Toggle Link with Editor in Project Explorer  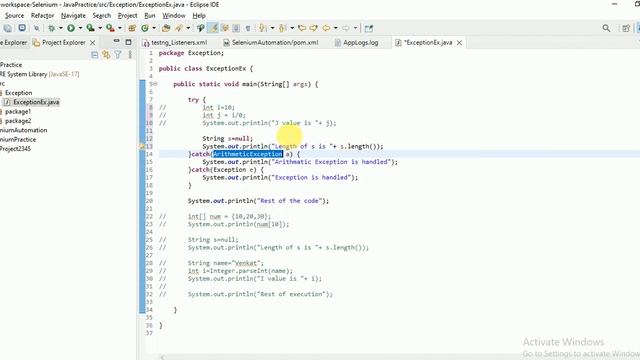[106, 55]
